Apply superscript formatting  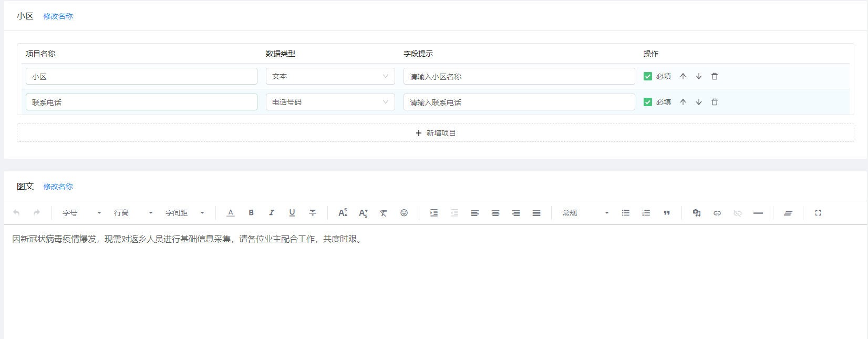343,213
